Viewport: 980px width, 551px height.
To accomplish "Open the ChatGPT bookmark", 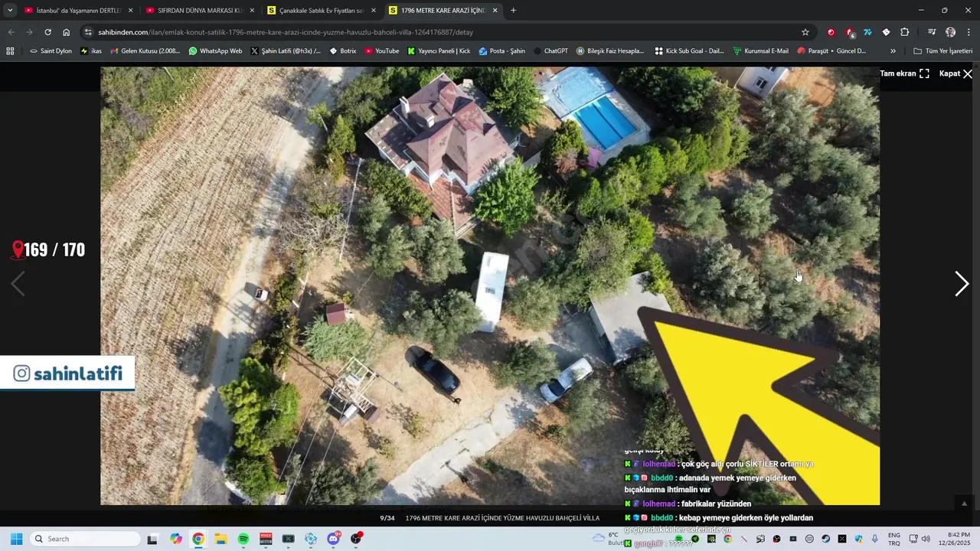I will coord(550,51).
